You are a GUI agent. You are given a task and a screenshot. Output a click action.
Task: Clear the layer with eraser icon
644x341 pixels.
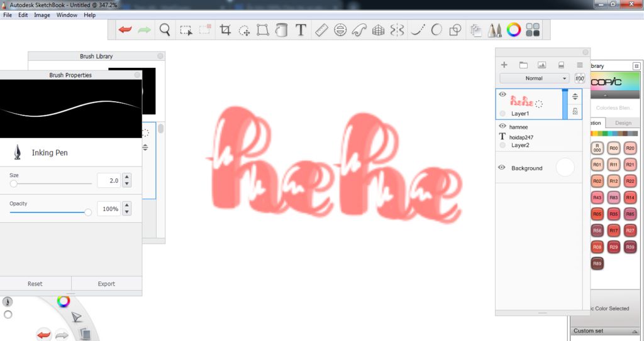coord(560,65)
